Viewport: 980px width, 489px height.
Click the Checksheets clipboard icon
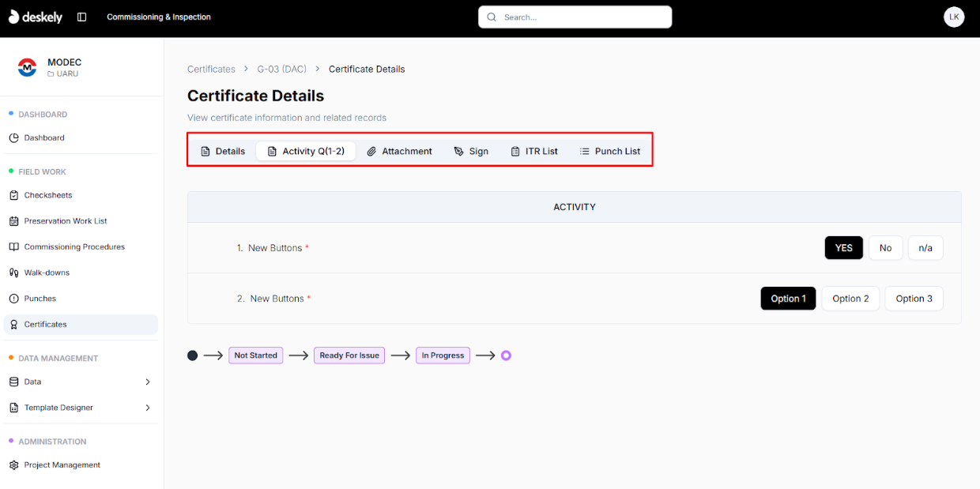click(13, 195)
